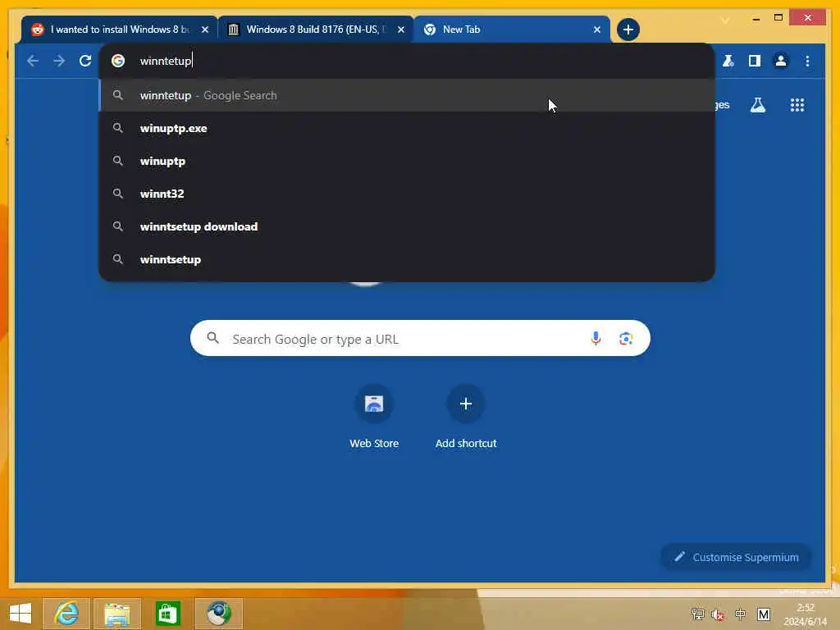The width and height of the screenshot is (840, 630).
Task: Close the Windows 8 Build 8176 tab
Action: (x=400, y=30)
